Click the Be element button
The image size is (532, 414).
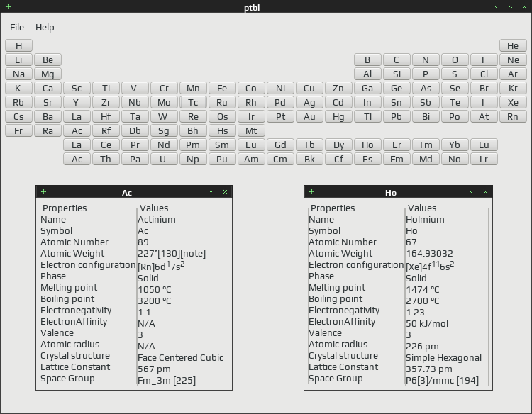(x=48, y=60)
